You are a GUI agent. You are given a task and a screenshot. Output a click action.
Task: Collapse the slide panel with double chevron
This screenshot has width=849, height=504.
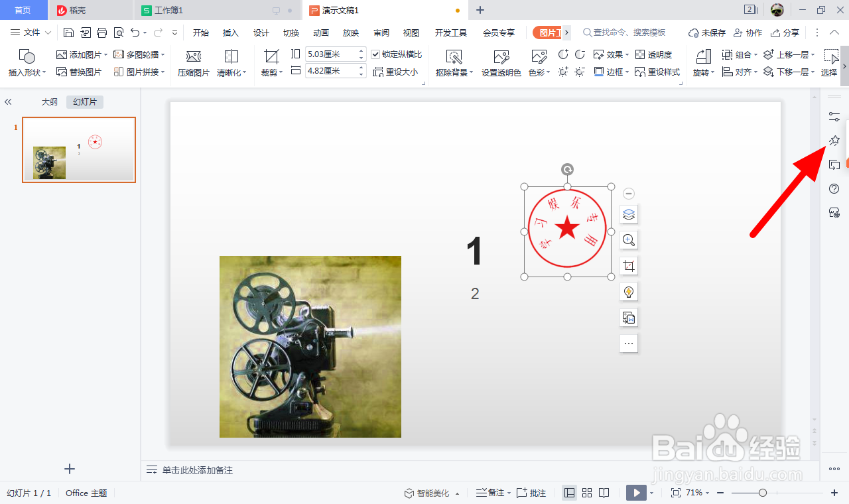coord(9,101)
